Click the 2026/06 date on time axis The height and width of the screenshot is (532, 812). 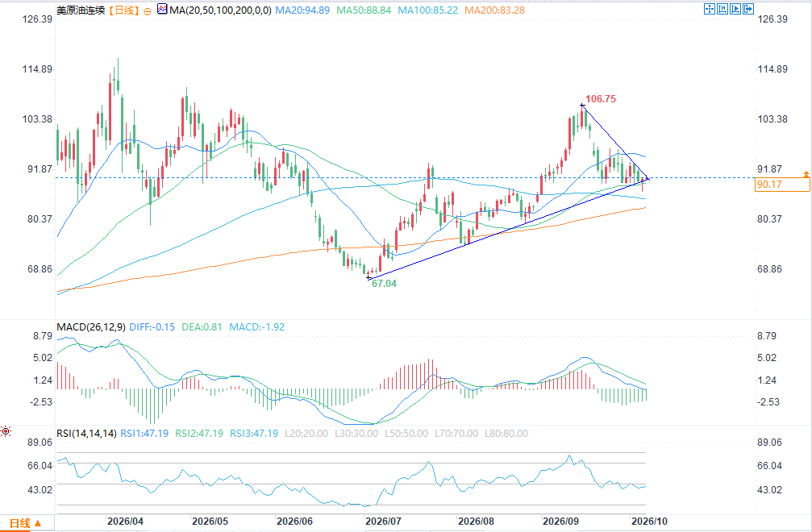pyautogui.click(x=294, y=522)
